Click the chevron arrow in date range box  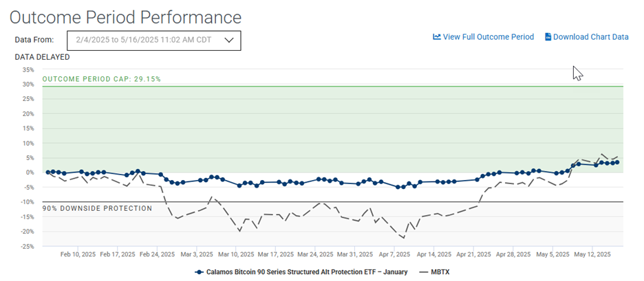(x=229, y=41)
